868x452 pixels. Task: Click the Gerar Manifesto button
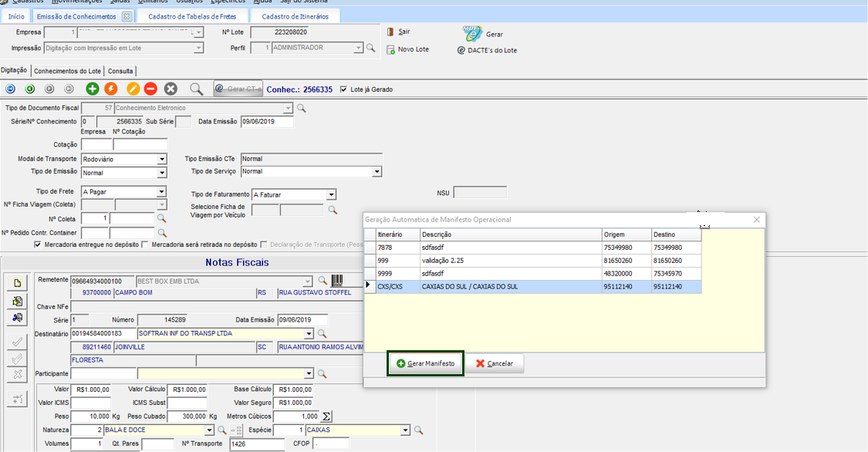(x=424, y=363)
